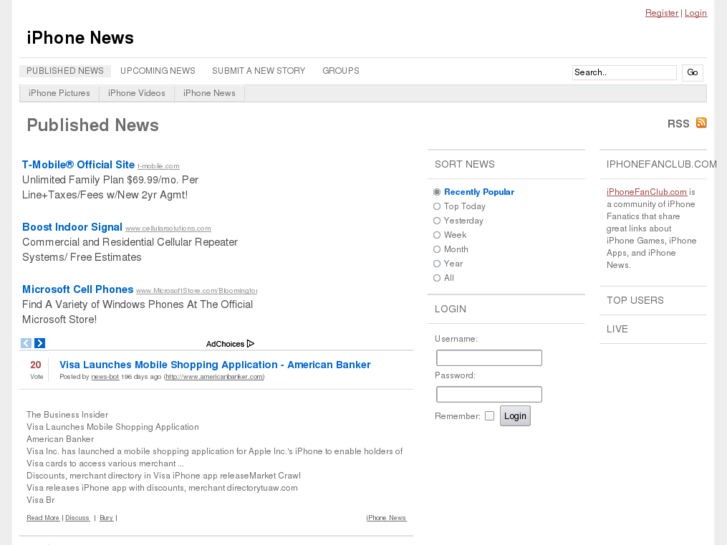Click the 20 Vote box

click(x=36, y=370)
